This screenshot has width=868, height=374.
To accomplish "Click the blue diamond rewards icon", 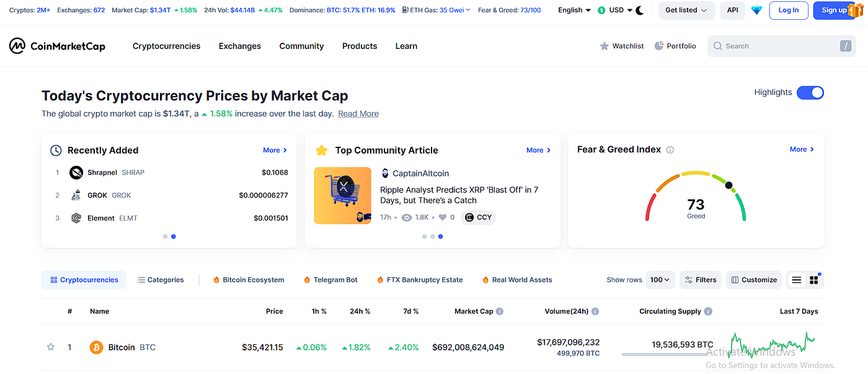I will (x=756, y=10).
